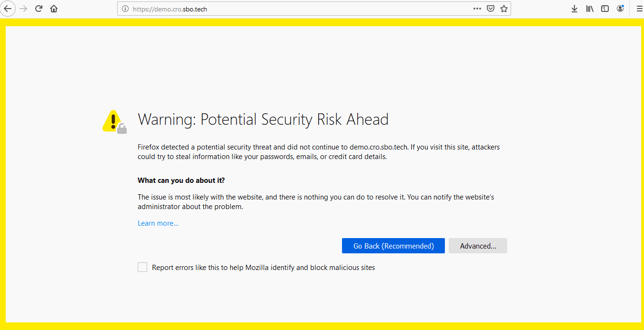Screen dimensions: 644x330
Task: Enable reporting errors to Mozilla checkbox
Action: (142, 267)
